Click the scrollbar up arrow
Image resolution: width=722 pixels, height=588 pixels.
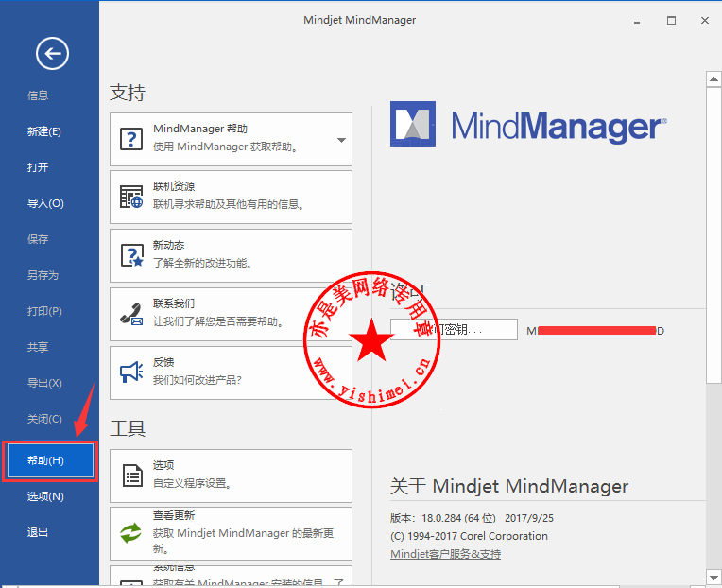713,79
